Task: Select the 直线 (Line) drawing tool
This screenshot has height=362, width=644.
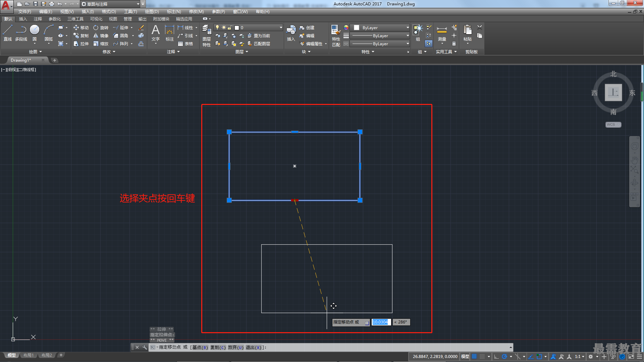Action: pos(7,33)
